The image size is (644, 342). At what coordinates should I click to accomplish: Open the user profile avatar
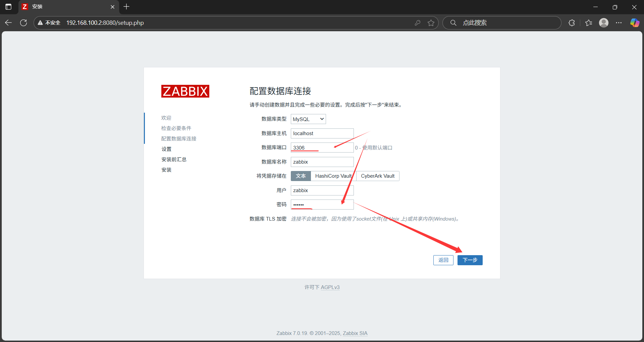(x=604, y=23)
